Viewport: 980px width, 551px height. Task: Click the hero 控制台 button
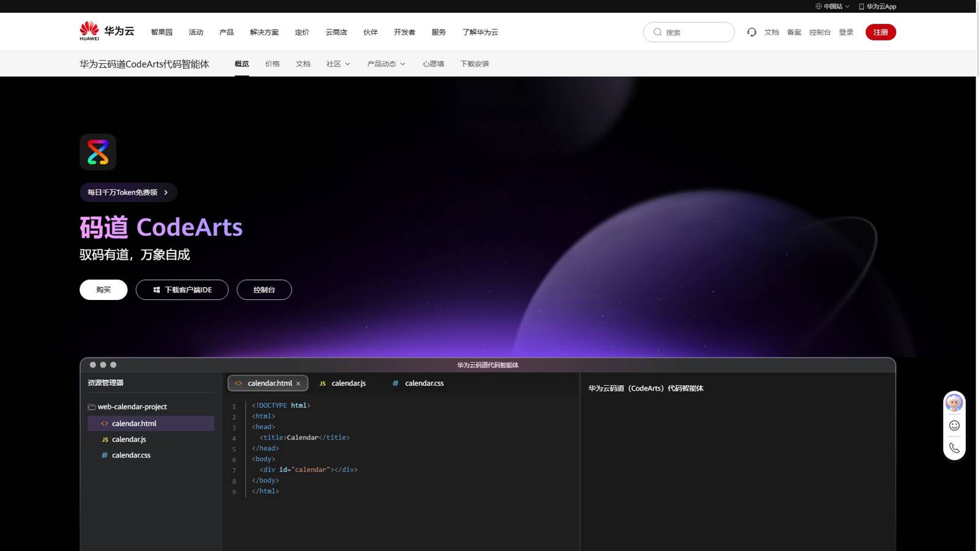(x=264, y=290)
